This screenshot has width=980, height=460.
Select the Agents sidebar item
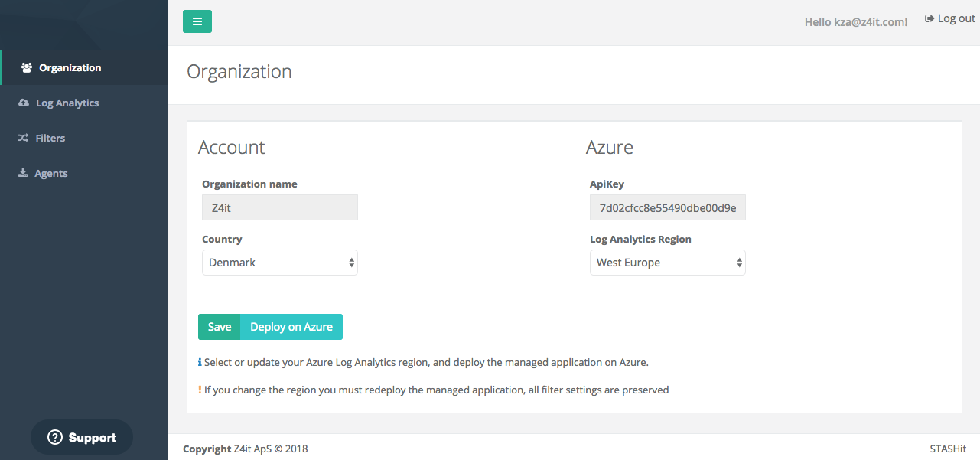click(51, 174)
